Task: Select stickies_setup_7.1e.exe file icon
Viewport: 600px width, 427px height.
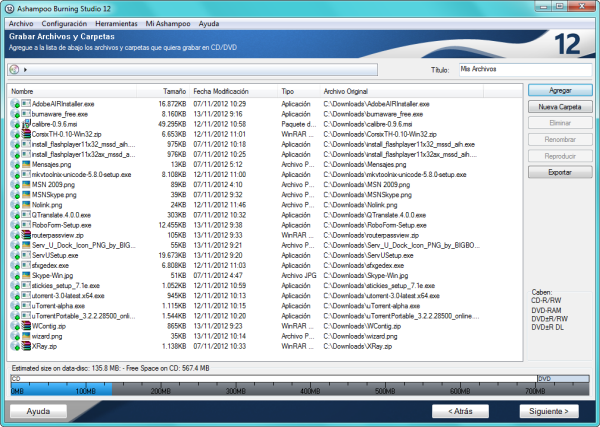Action: (x=26, y=285)
